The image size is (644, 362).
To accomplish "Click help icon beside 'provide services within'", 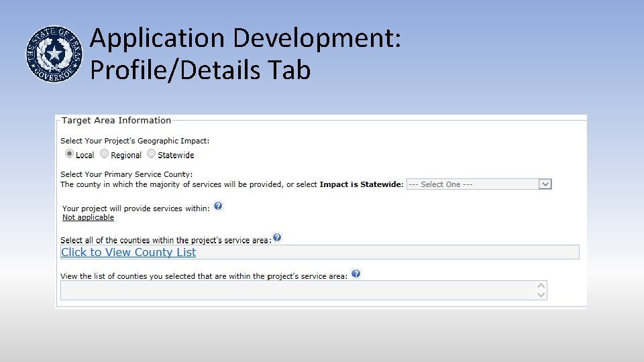I will coord(218,206).
